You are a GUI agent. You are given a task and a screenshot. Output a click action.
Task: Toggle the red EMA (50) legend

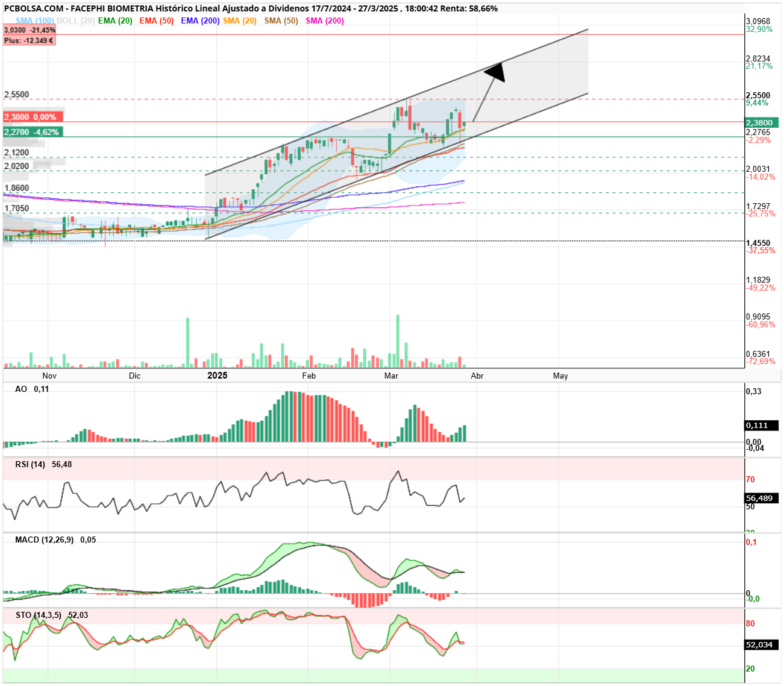pyautogui.click(x=157, y=20)
